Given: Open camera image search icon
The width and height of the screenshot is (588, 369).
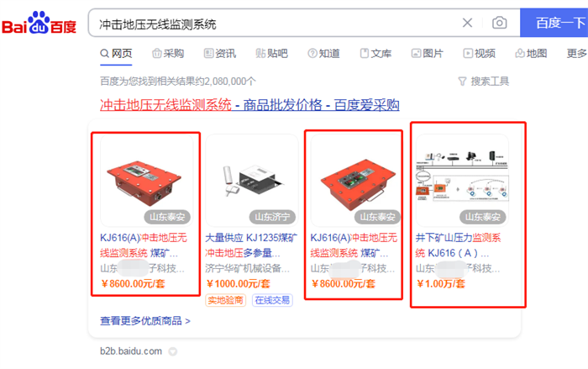Looking at the screenshot, I should 499,23.
